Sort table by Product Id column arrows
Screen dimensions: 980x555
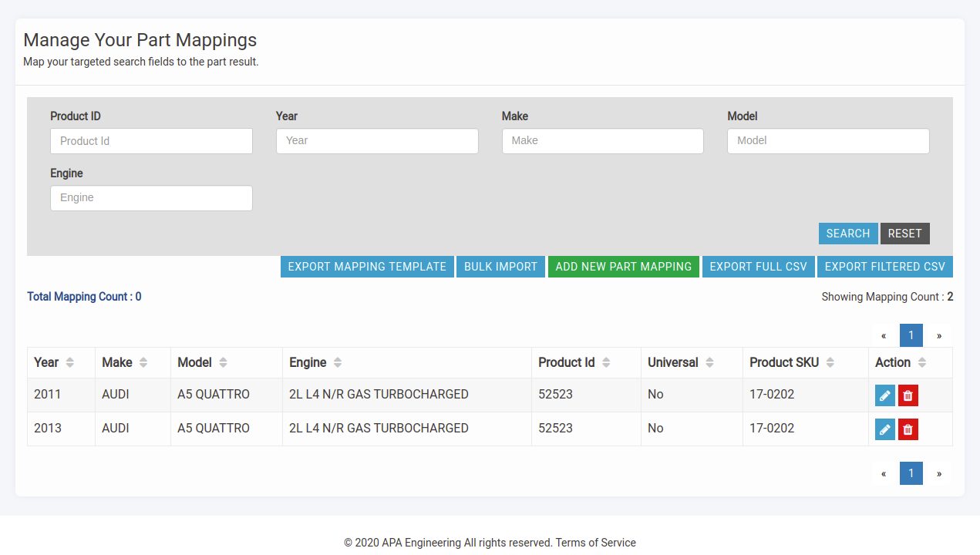coord(606,362)
